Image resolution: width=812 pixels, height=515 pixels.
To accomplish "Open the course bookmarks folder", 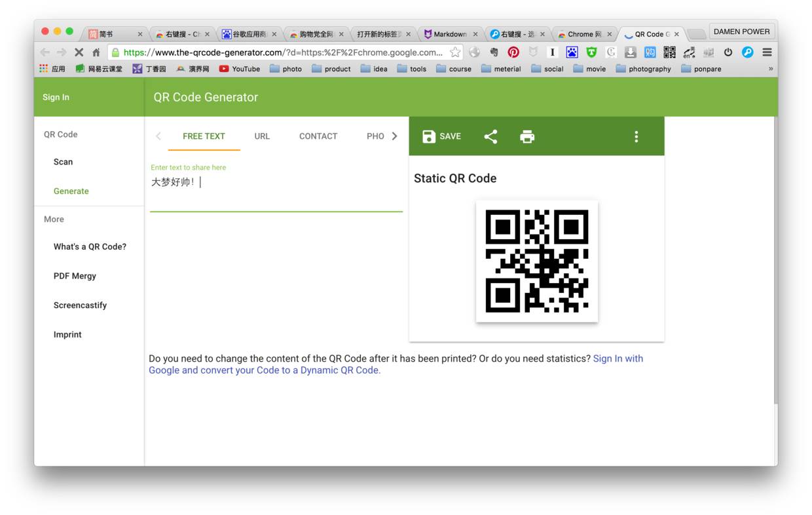I will [x=453, y=69].
